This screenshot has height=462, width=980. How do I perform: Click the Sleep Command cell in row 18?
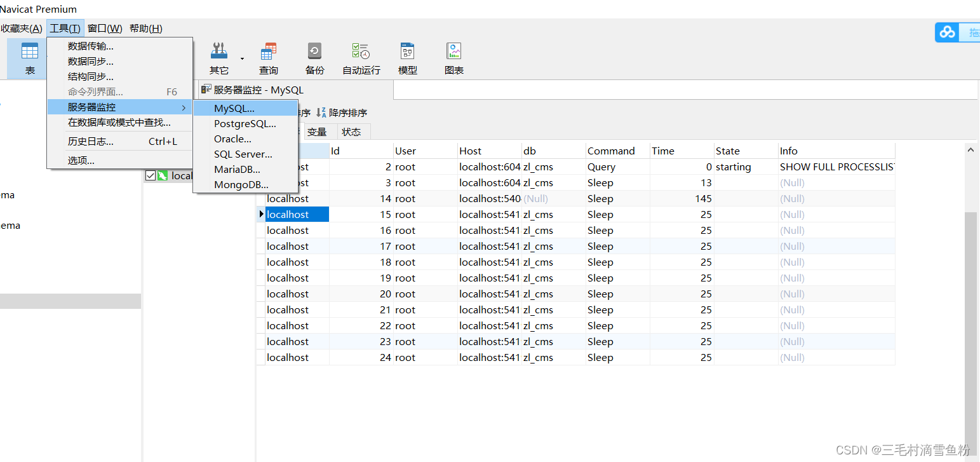pyautogui.click(x=617, y=262)
